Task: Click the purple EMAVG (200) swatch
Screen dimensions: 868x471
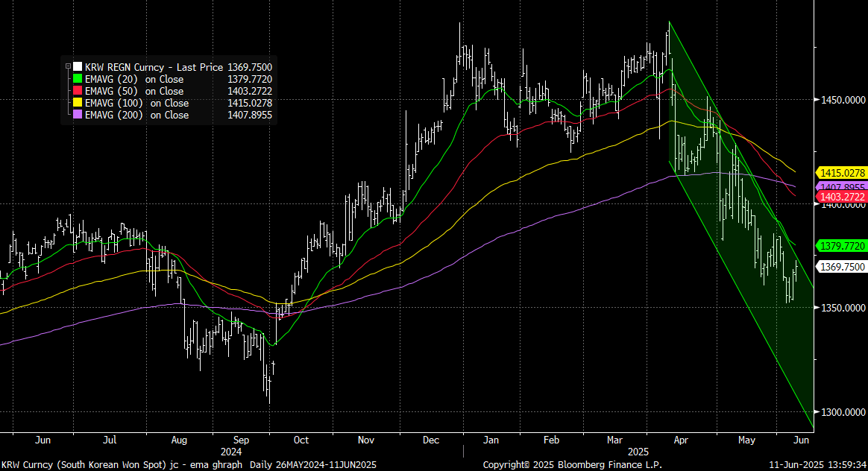Action: 78,115
